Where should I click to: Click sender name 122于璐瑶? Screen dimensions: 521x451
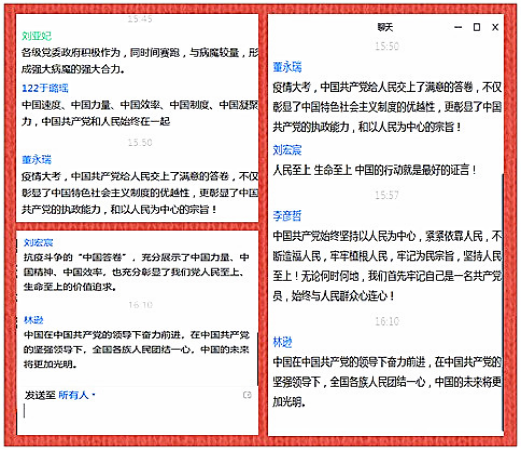click(45, 88)
